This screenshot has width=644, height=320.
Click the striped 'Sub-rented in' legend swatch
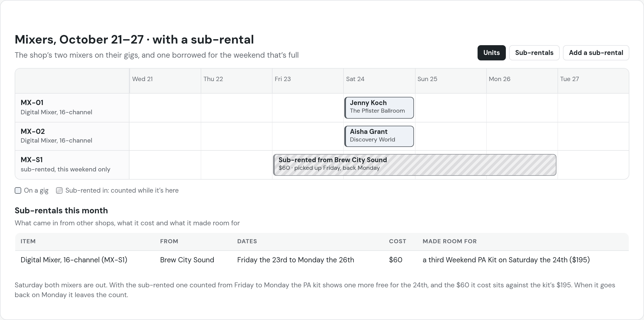(59, 190)
